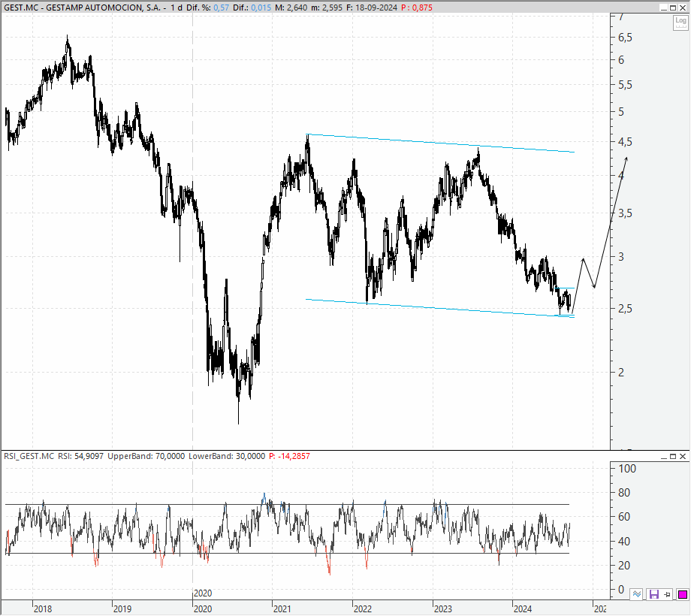Click the 2021 label on the time axis
The width and height of the screenshot is (691, 616).
click(x=282, y=609)
